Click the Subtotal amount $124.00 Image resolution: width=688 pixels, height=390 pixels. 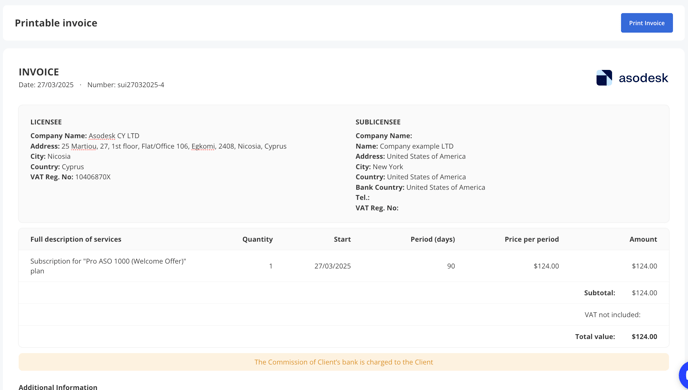point(644,293)
